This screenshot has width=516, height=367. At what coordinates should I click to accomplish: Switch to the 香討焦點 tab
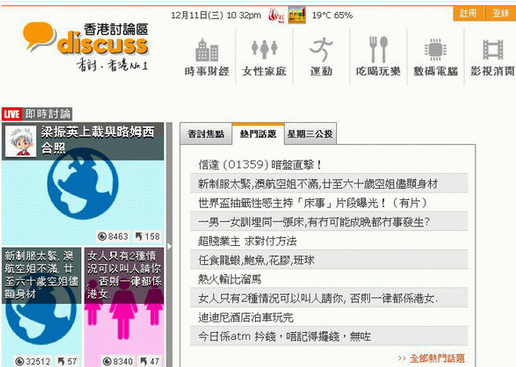click(x=206, y=134)
